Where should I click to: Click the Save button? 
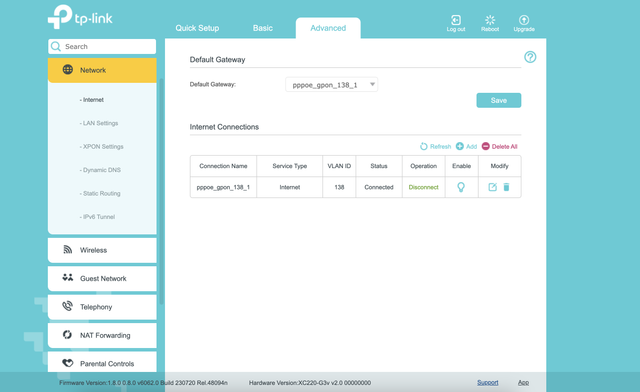(x=498, y=100)
